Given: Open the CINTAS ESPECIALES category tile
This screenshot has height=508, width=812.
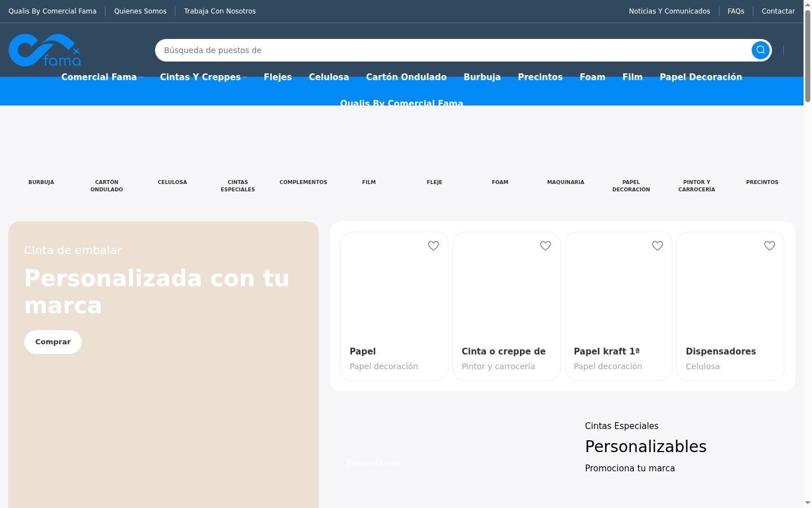Looking at the screenshot, I should coord(238,186).
